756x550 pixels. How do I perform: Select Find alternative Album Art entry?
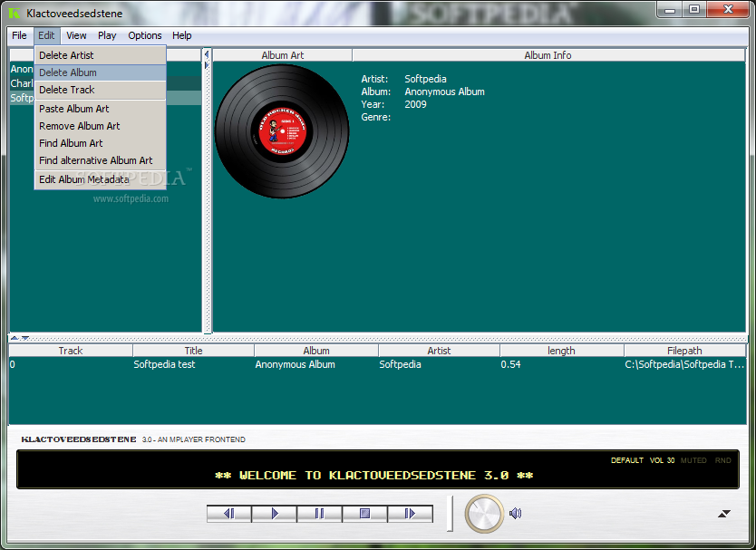coord(101,160)
